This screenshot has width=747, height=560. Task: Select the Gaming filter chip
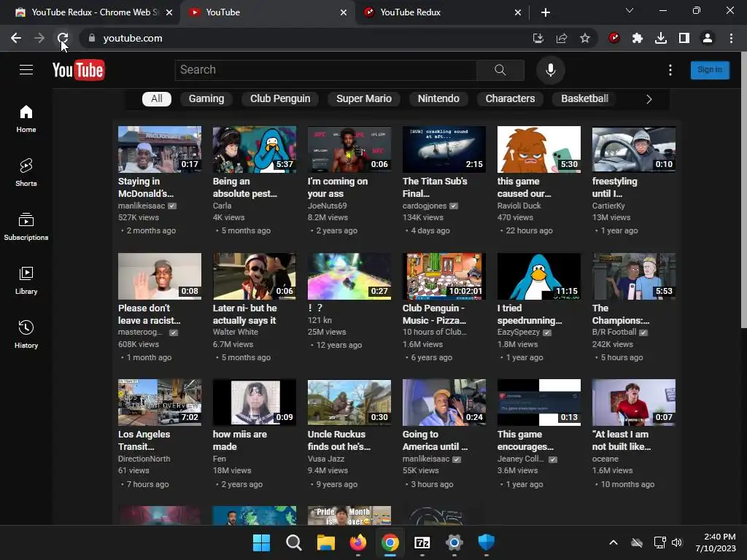click(x=206, y=98)
